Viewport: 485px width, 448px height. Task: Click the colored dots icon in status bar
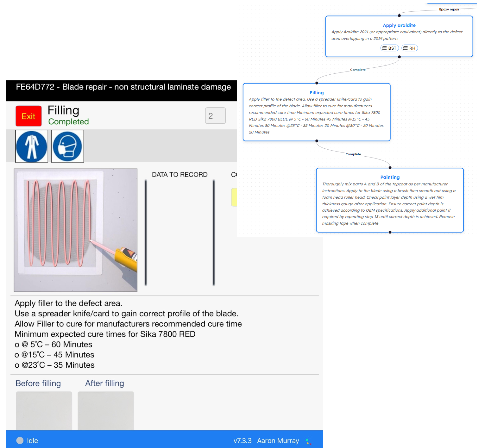tap(308, 441)
